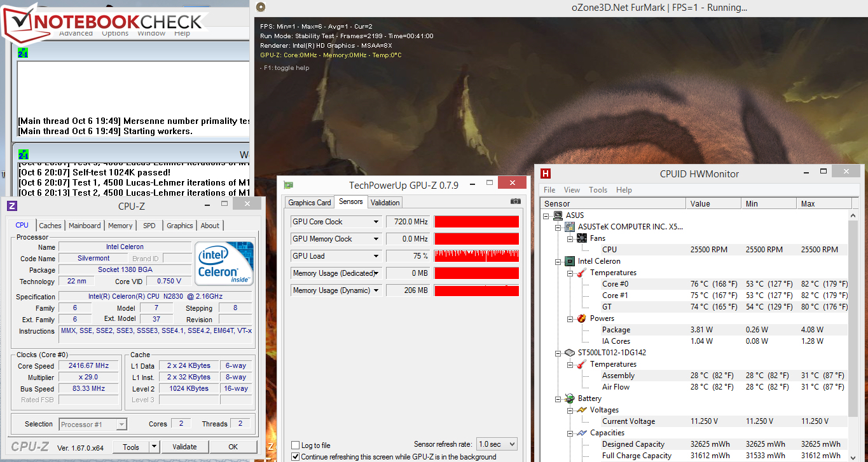Click the CPU-Z purple Z title icon
Image resolution: width=868 pixels, height=462 pixels.
(12, 206)
